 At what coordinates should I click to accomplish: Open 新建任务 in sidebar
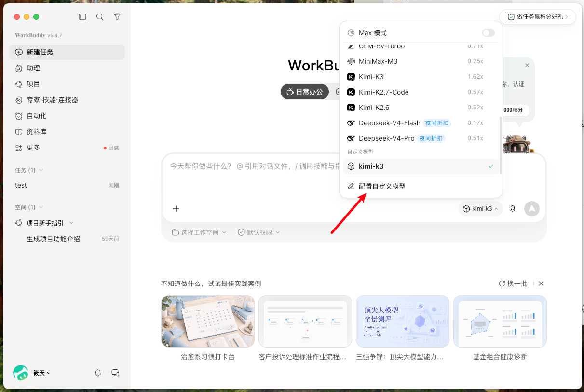click(67, 52)
